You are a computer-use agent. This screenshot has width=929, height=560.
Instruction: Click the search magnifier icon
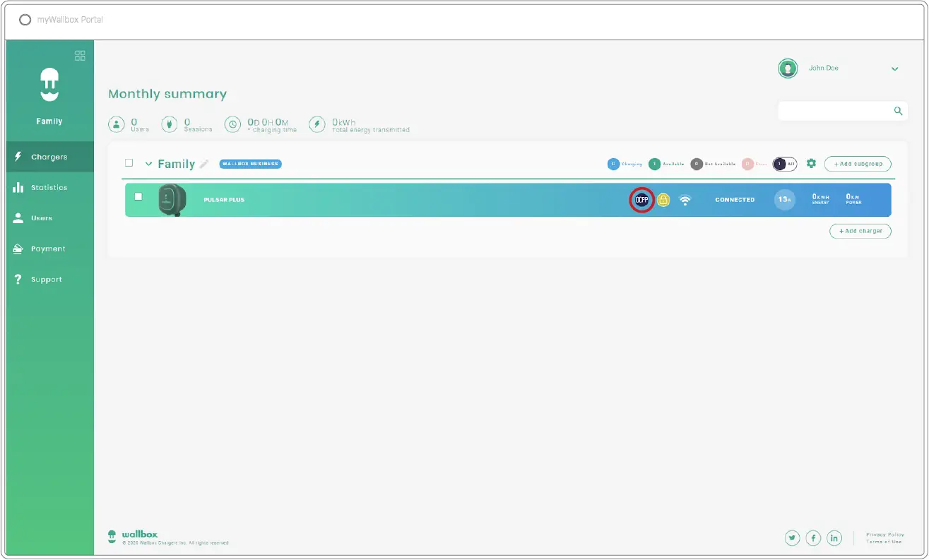coord(899,111)
